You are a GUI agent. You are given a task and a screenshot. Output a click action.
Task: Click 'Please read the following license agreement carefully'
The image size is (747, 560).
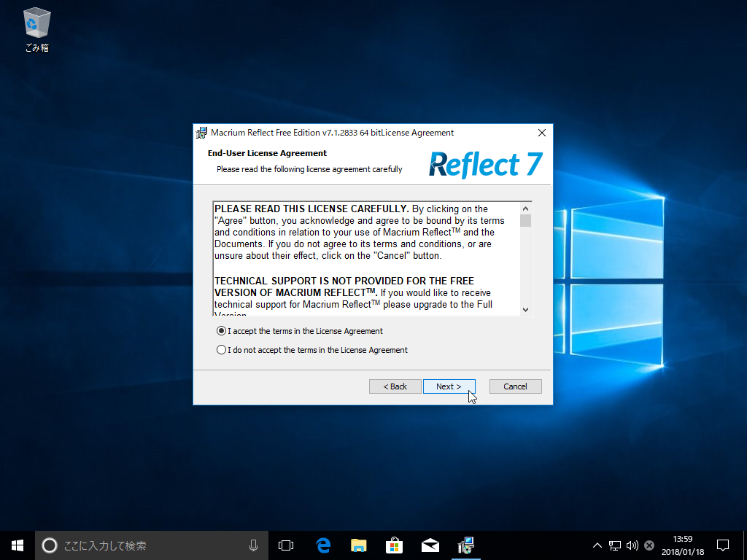(x=309, y=169)
